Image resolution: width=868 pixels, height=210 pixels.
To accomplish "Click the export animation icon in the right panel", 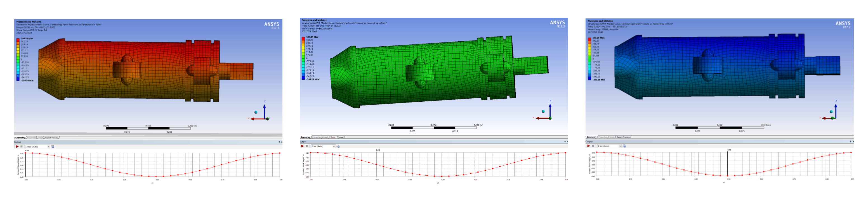I will (624, 146).
